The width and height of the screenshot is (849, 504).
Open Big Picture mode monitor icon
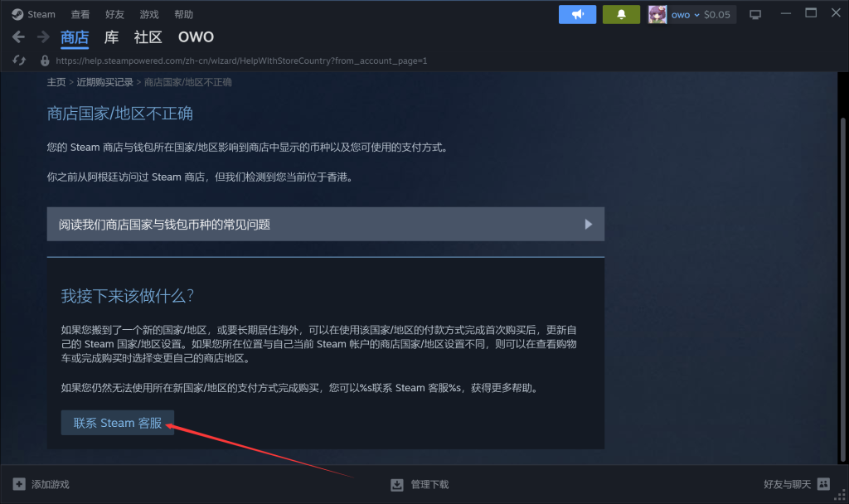pos(754,15)
